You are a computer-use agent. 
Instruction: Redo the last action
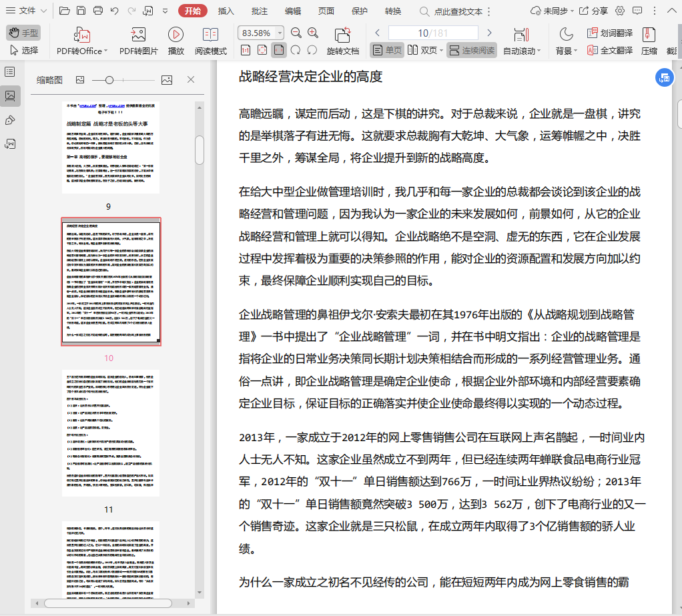[x=131, y=11]
